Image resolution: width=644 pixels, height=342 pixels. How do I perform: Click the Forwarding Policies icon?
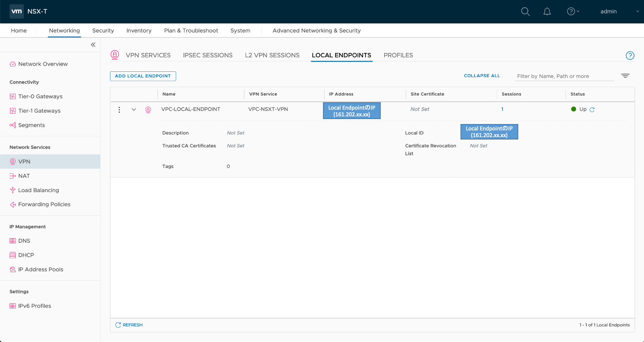tap(13, 205)
